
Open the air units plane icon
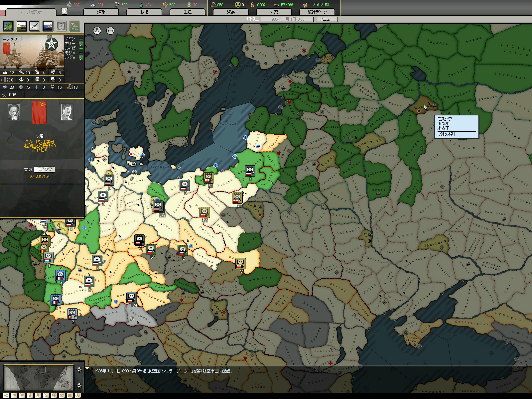(35, 26)
